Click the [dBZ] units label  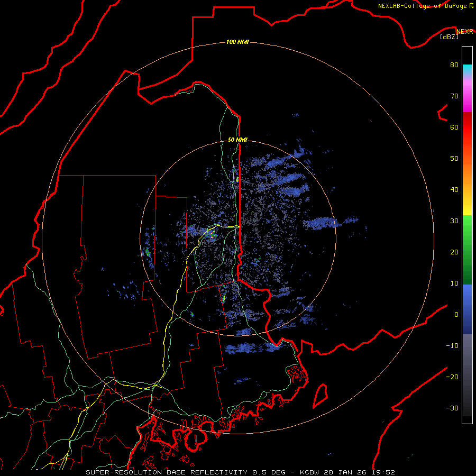450,37
